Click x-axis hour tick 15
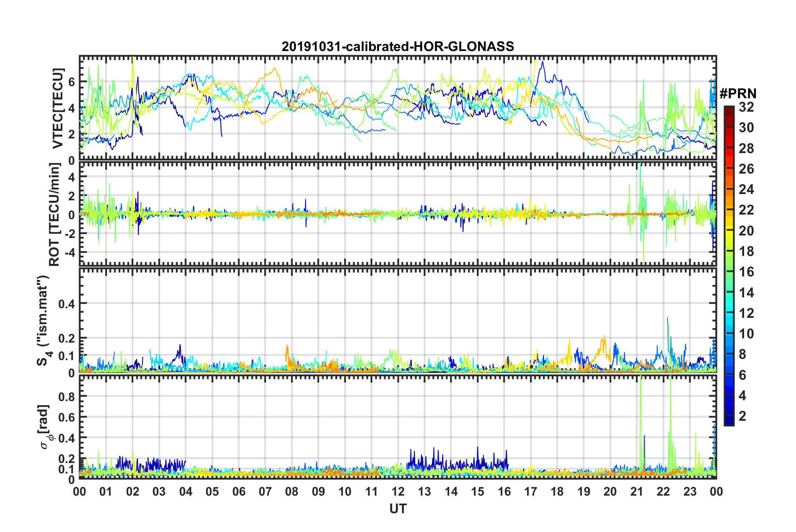Image resolution: width=796 pixels, height=532 pixels. (478, 491)
